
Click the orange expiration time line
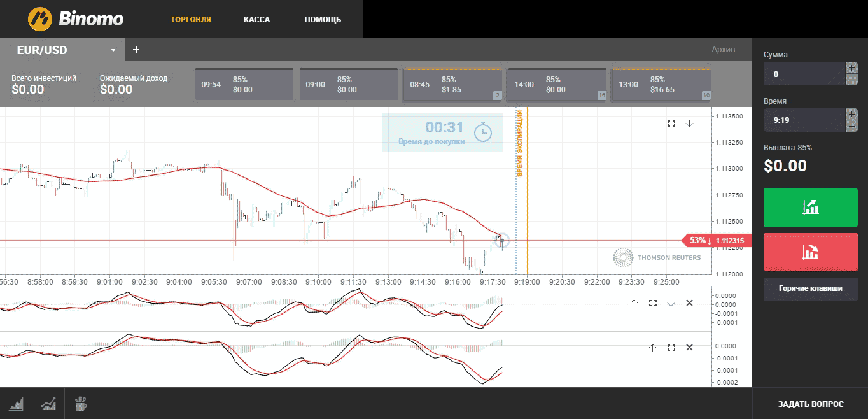click(x=528, y=191)
